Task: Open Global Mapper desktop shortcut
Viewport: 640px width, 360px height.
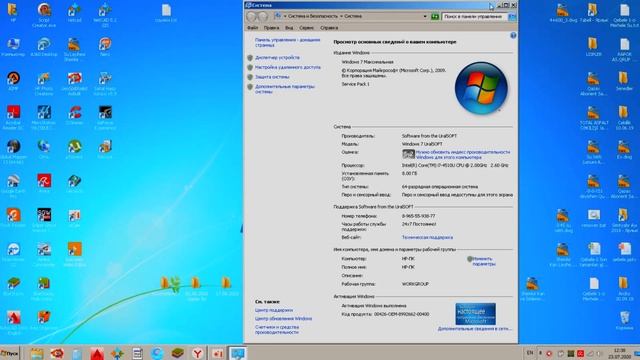Action: [13, 151]
